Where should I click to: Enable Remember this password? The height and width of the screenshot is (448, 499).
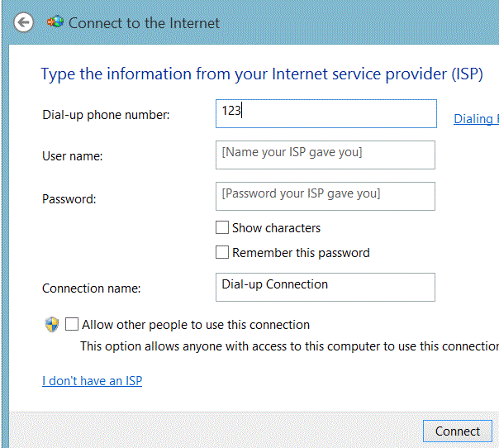pos(222,252)
